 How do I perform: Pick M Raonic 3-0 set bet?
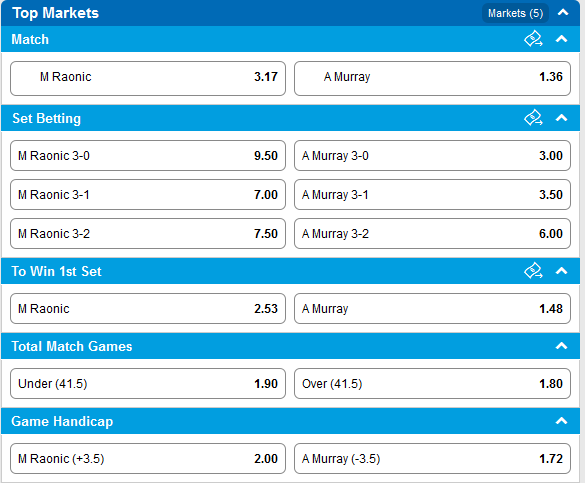(x=148, y=156)
